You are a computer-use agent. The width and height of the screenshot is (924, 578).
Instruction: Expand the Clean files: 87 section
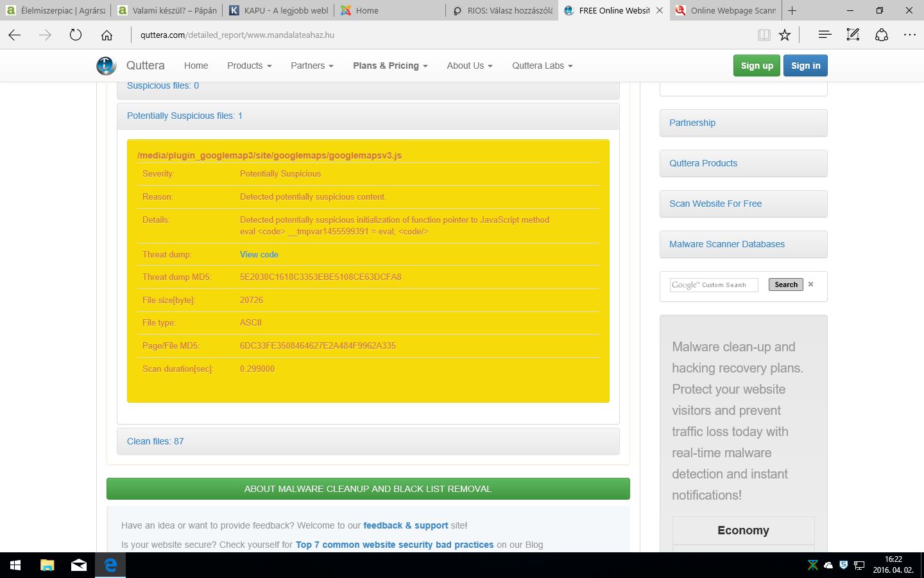155,441
